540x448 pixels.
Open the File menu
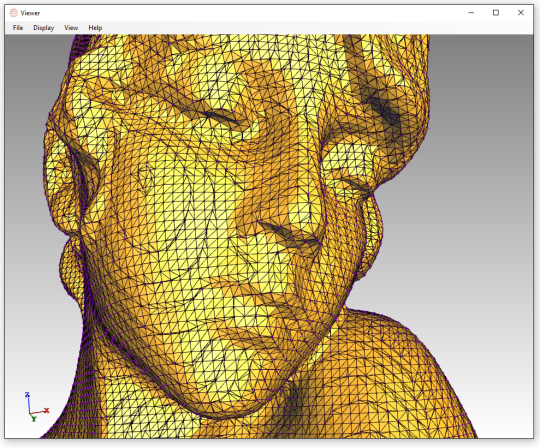[x=18, y=28]
